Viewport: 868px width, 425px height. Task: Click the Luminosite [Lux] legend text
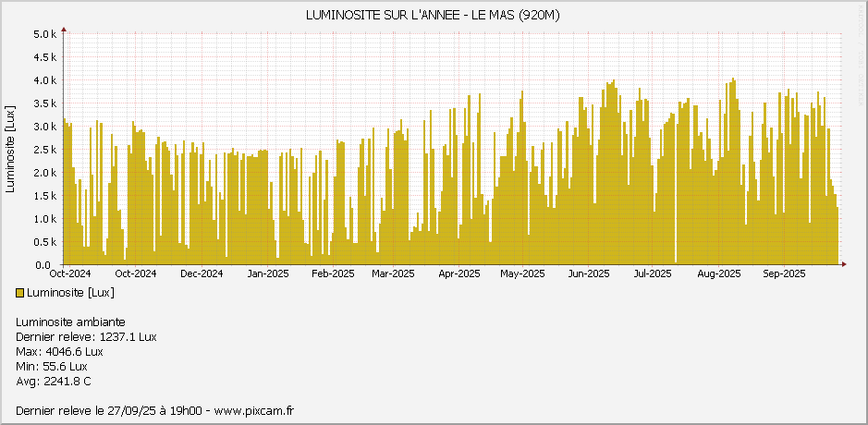[x=71, y=293]
